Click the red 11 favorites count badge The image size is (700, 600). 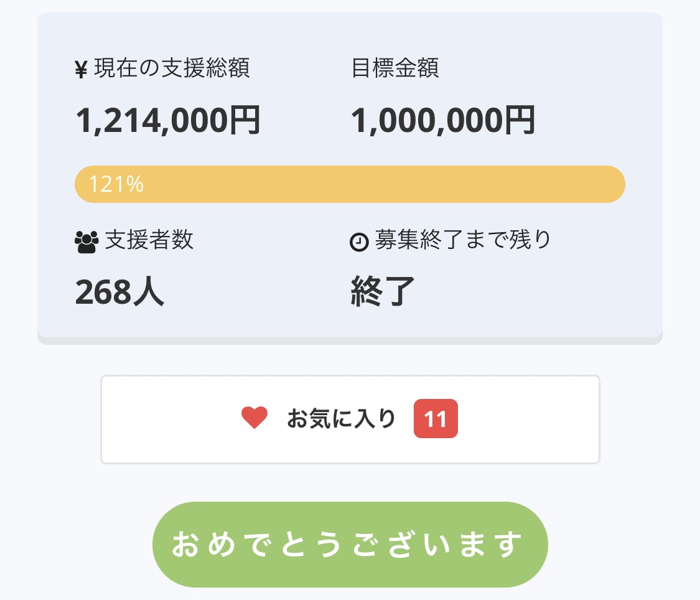[436, 419]
